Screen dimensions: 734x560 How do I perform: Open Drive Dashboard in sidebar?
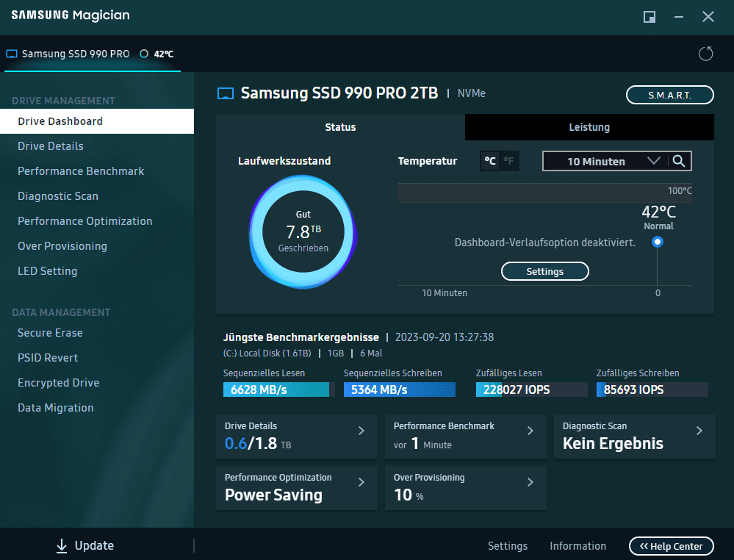97,121
